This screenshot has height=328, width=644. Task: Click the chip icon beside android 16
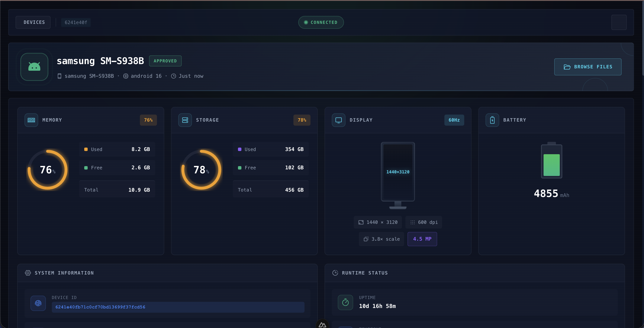coord(126,76)
